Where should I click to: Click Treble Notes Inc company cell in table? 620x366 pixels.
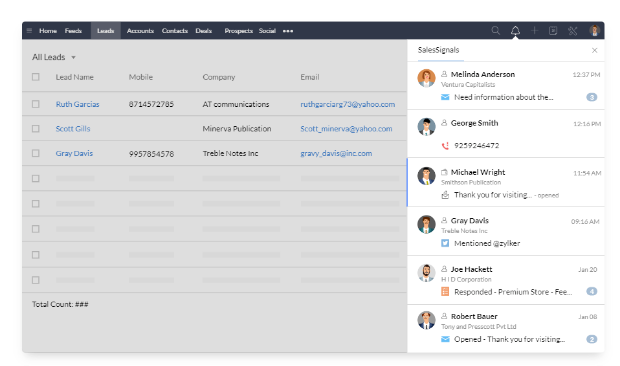[231, 153]
